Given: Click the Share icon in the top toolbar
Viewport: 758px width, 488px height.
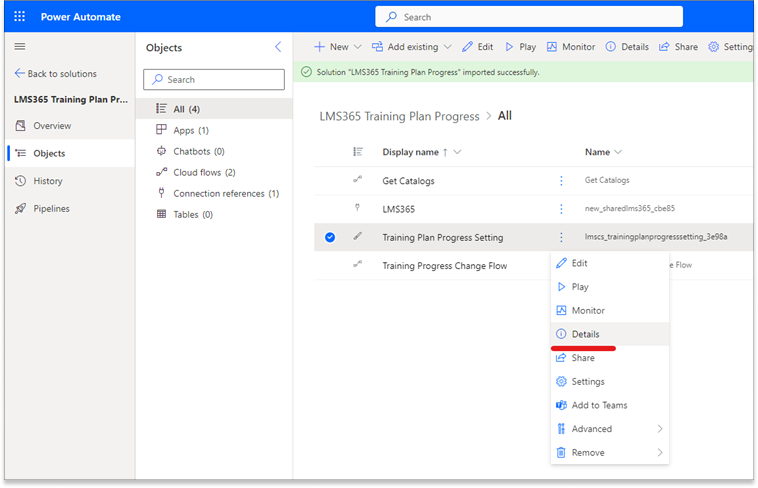Looking at the screenshot, I should click(665, 47).
